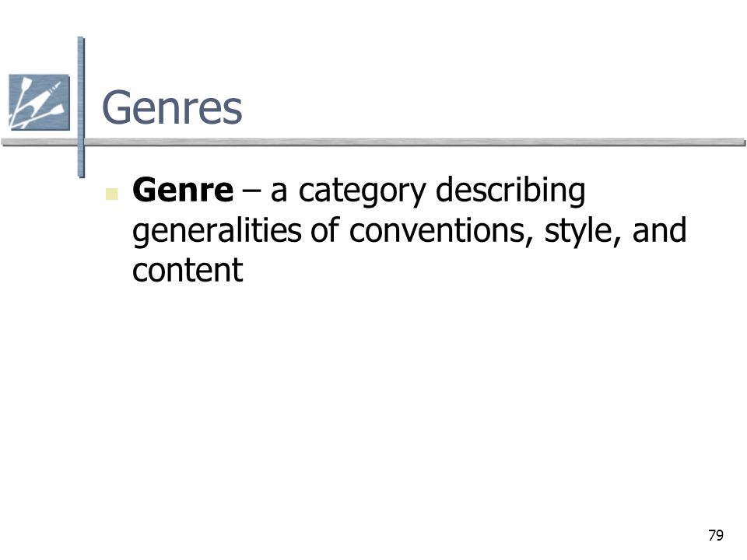
Task: Click the word "describing"
Action: pyautogui.click(x=510, y=191)
